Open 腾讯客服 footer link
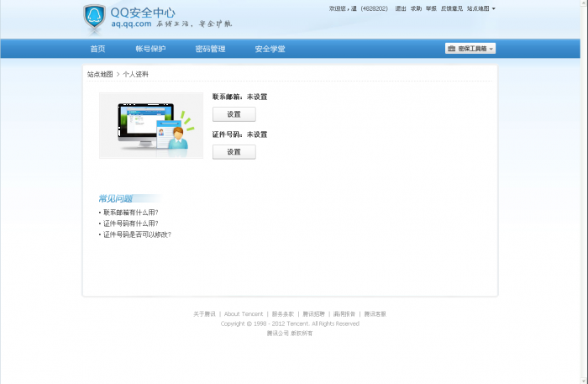The image size is (588, 384). 375,314
